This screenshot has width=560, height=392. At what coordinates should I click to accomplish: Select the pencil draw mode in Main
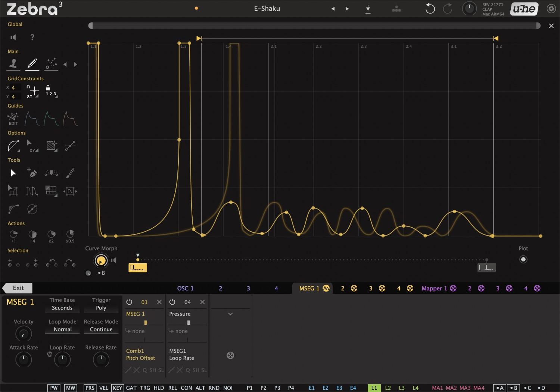pyautogui.click(x=32, y=64)
